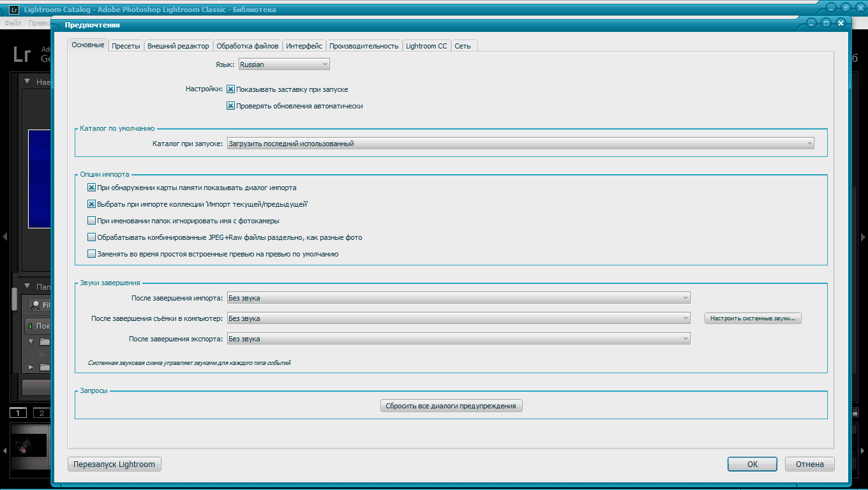868x490 pixels.
Task: Open После завершения съёмки в компьютер dropdown
Action: [x=458, y=318]
